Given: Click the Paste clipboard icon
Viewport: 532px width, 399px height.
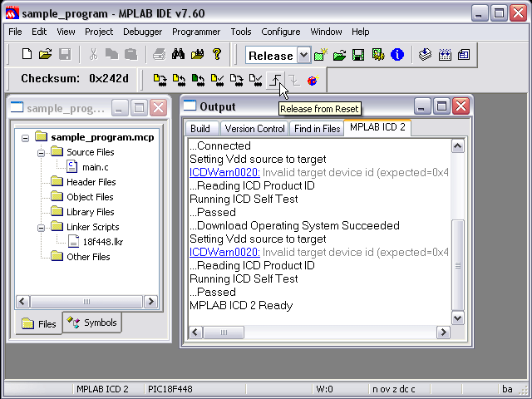Looking at the screenshot, I should click(131, 54).
